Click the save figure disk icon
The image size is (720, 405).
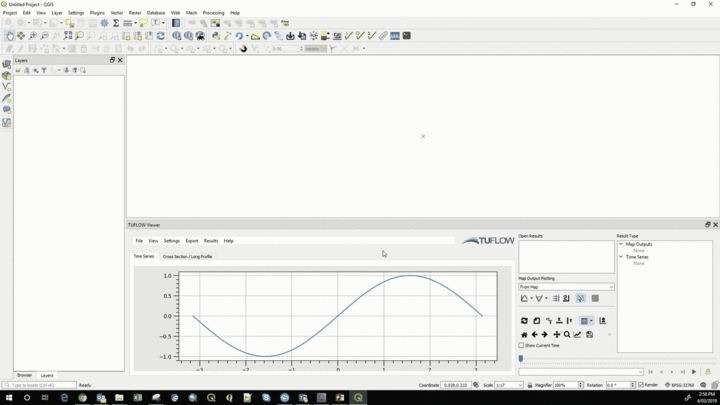[x=590, y=335]
